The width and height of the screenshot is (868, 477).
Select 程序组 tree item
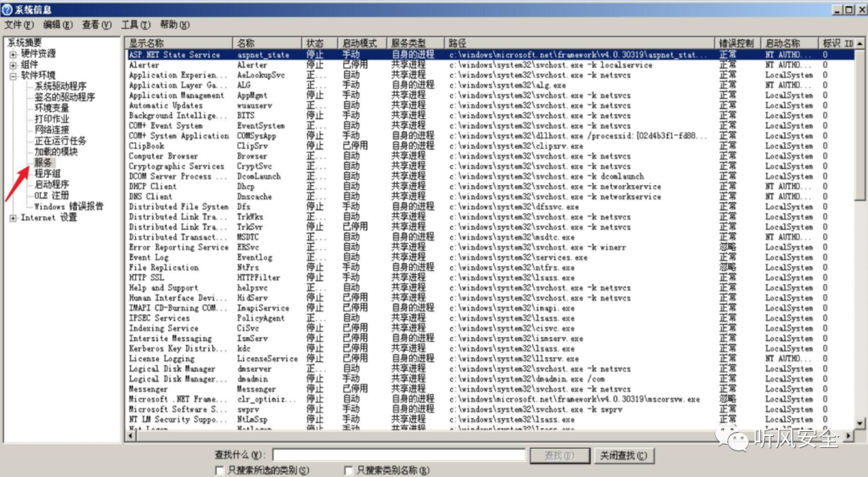tap(47, 174)
